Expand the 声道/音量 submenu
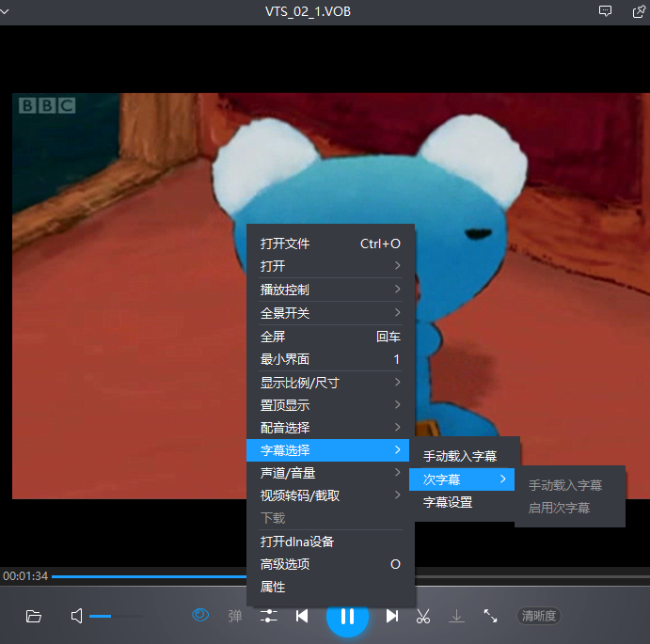This screenshot has width=650, height=644. 330,473
